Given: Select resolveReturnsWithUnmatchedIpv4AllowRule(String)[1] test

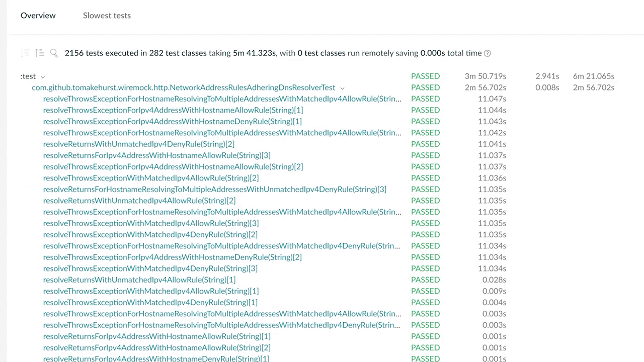Looking at the screenshot, I should (139, 280).
